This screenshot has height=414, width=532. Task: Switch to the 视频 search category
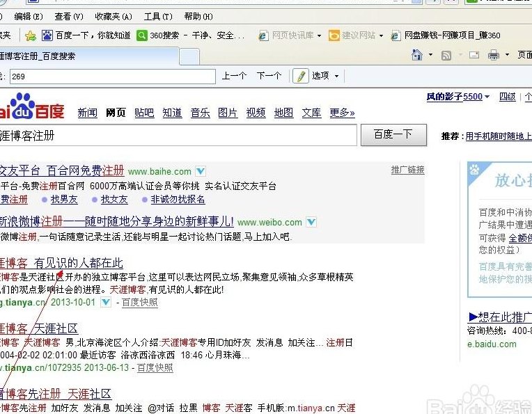pos(256,113)
